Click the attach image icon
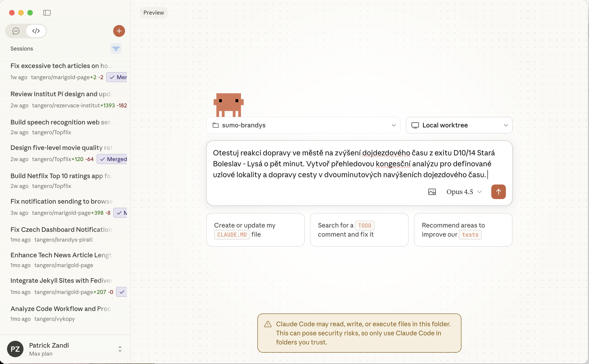Image resolution: width=589 pixels, height=364 pixels. [432, 192]
